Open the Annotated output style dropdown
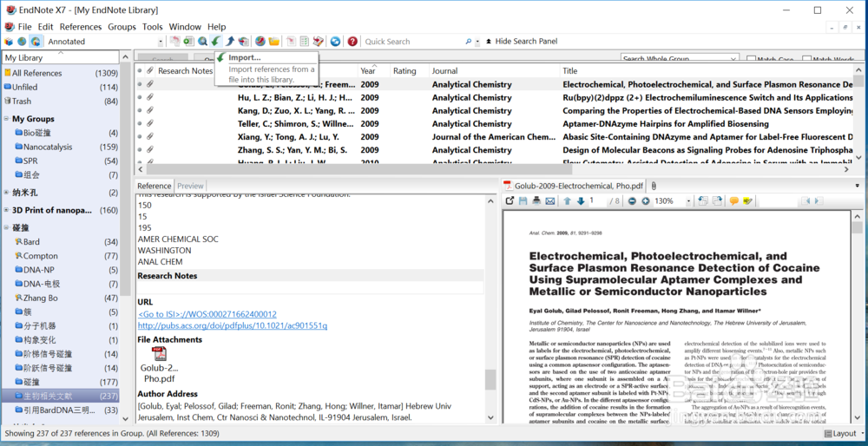 click(161, 42)
